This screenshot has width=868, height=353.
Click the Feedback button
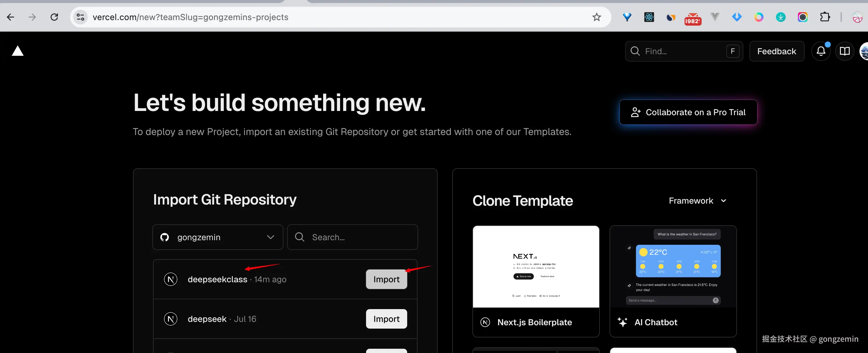tap(776, 51)
